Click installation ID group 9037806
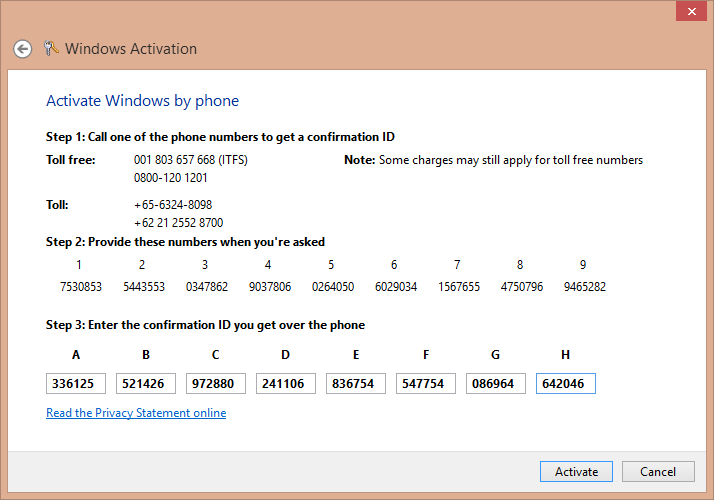 pos(270,287)
